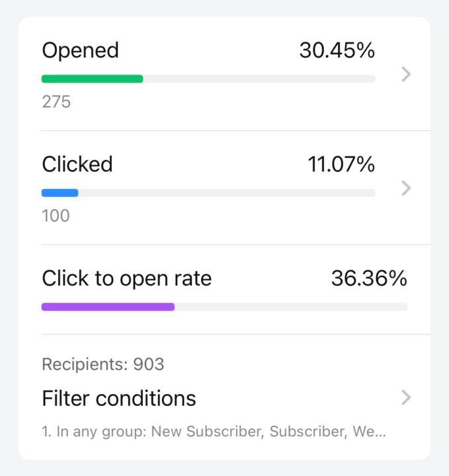Click the unfilled part of the Opened bar
The height and width of the screenshot is (476, 449).
click(x=258, y=79)
